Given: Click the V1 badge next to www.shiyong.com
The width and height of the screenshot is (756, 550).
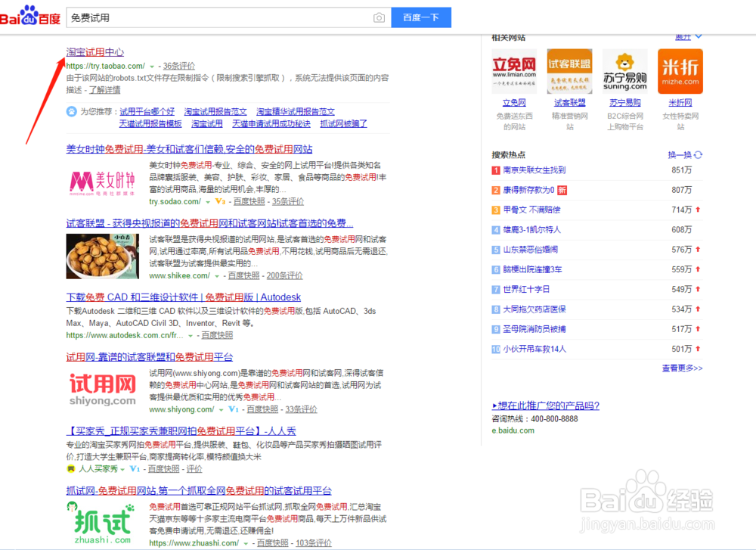Looking at the screenshot, I should [x=234, y=409].
